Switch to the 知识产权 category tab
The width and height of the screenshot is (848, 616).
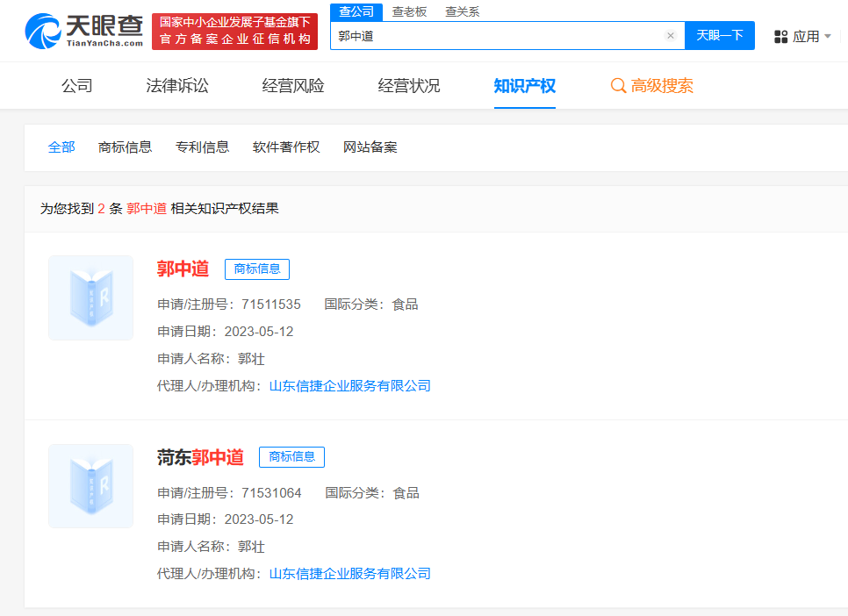point(525,85)
